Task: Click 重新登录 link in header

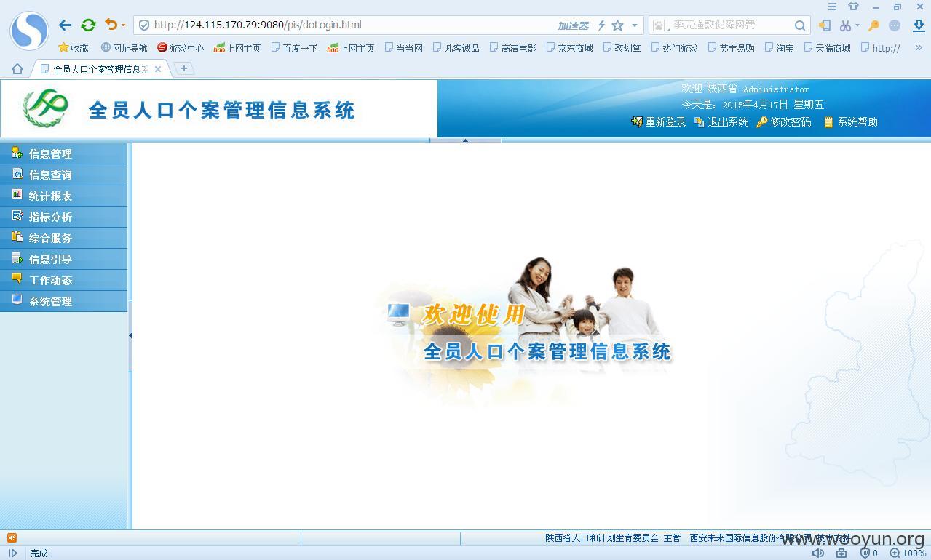Action: tap(659, 122)
